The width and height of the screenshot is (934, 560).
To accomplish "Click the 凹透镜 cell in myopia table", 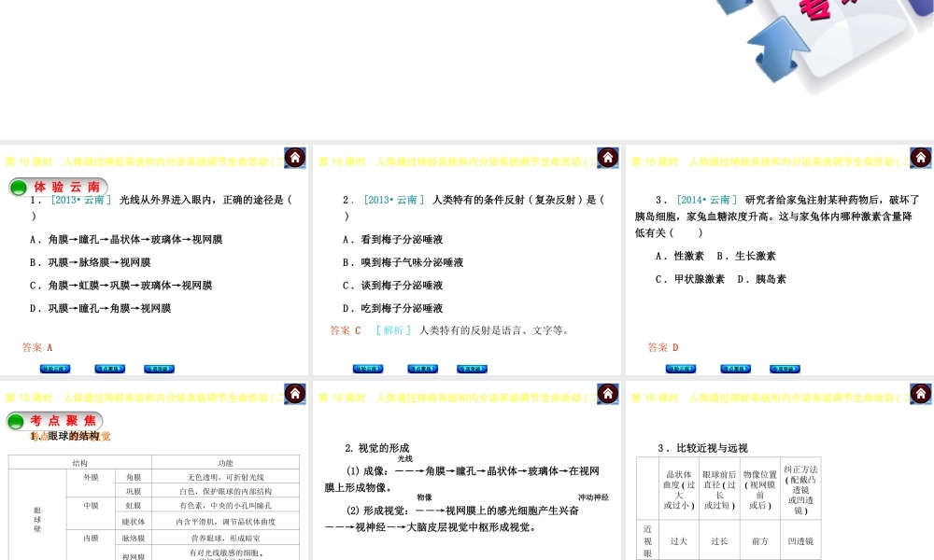I will pyautogui.click(x=800, y=541).
